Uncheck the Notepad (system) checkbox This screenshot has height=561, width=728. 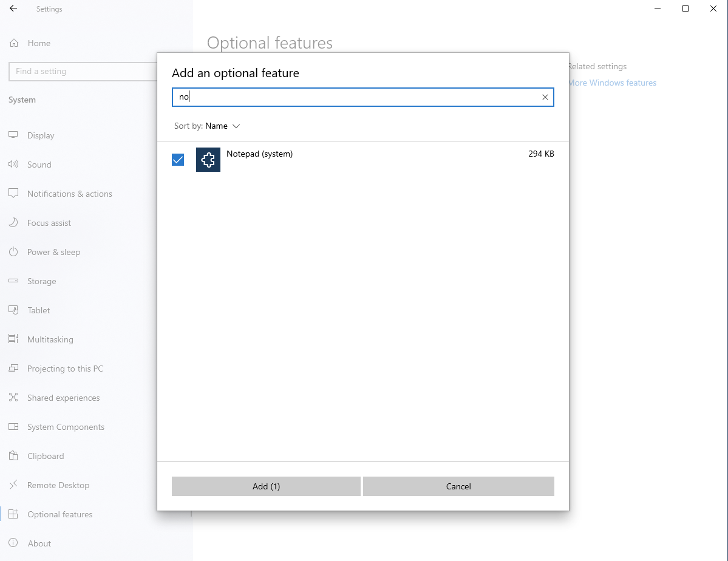coord(178,160)
